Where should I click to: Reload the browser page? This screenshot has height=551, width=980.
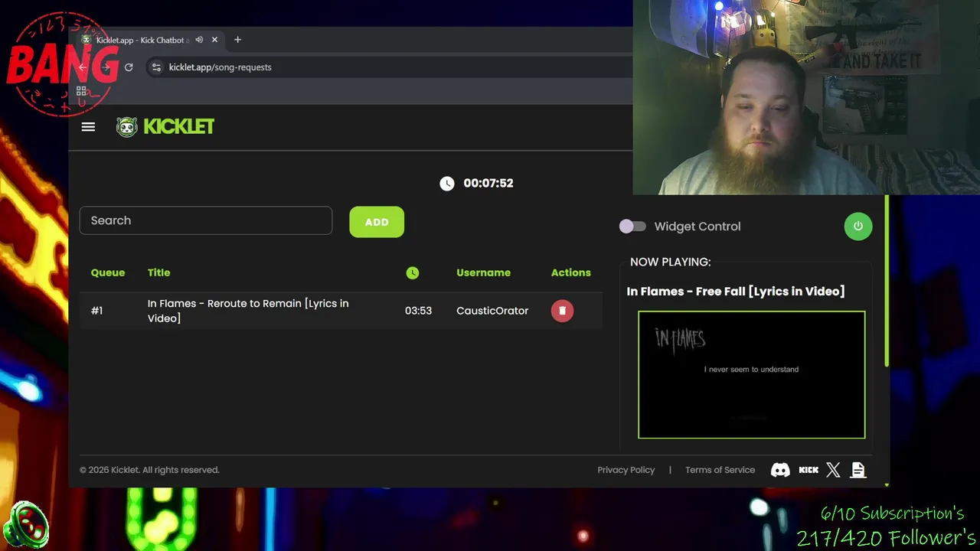click(x=129, y=67)
